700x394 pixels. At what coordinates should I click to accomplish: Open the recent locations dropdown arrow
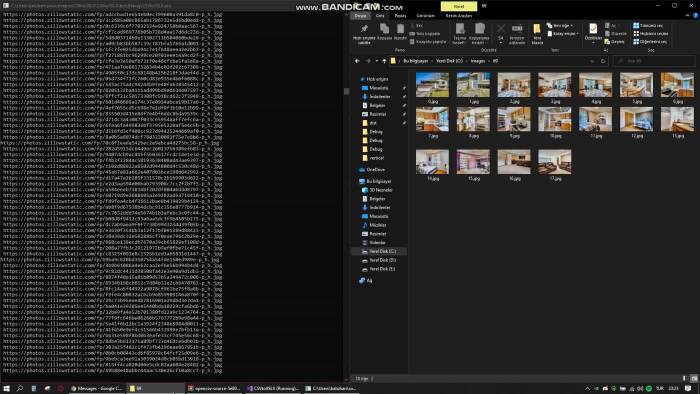pos(376,61)
